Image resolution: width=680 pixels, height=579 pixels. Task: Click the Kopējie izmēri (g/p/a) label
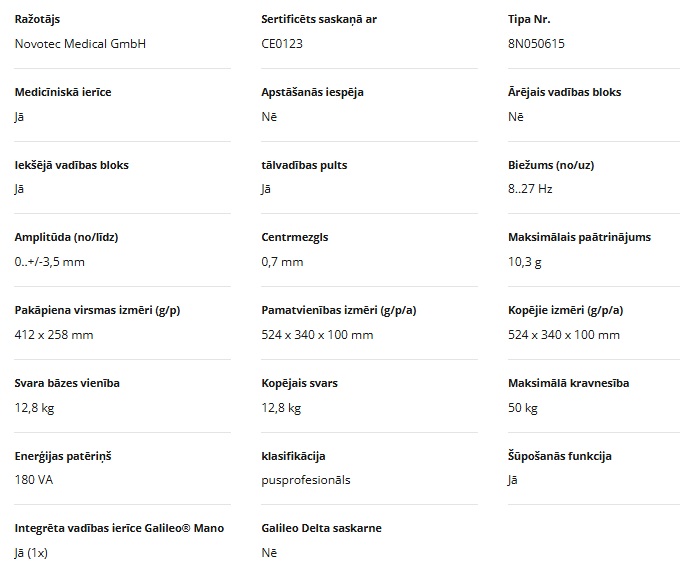coord(566,310)
